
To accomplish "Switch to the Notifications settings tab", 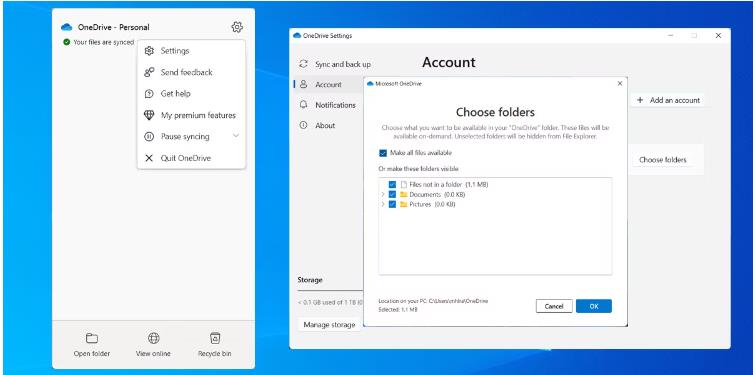I will [329, 105].
